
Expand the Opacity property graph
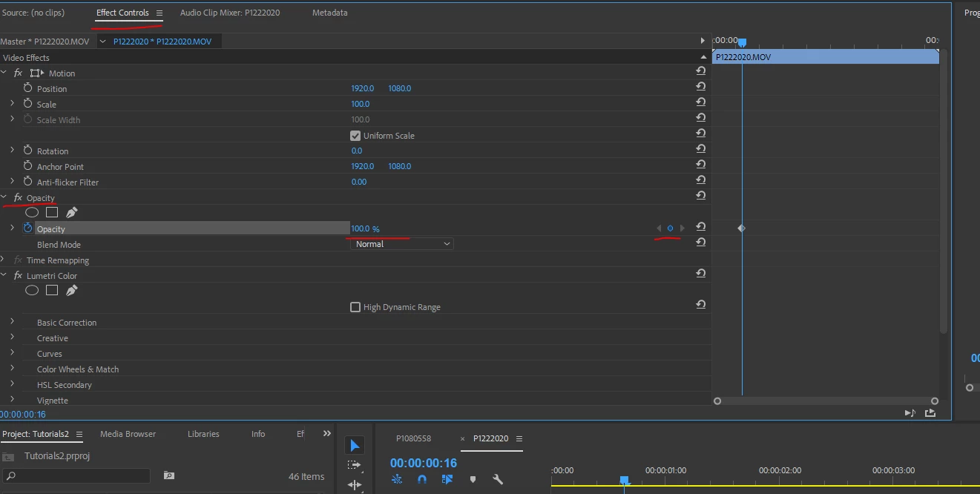(x=12, y=228)
